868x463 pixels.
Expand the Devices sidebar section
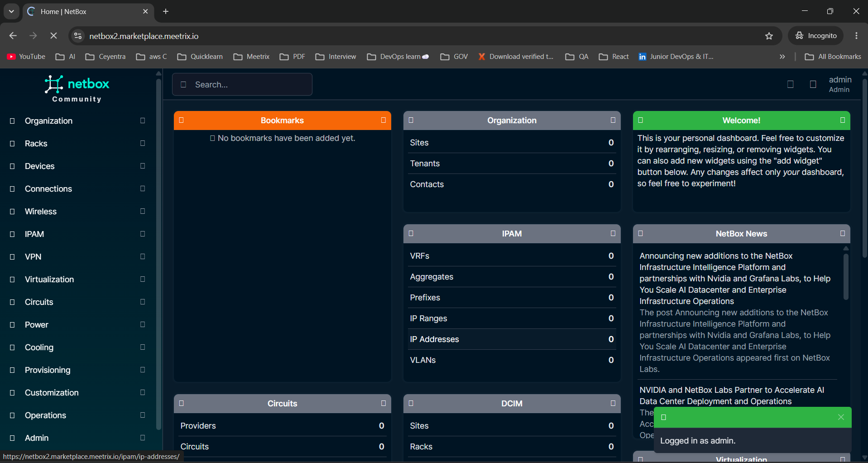(143, 166)
